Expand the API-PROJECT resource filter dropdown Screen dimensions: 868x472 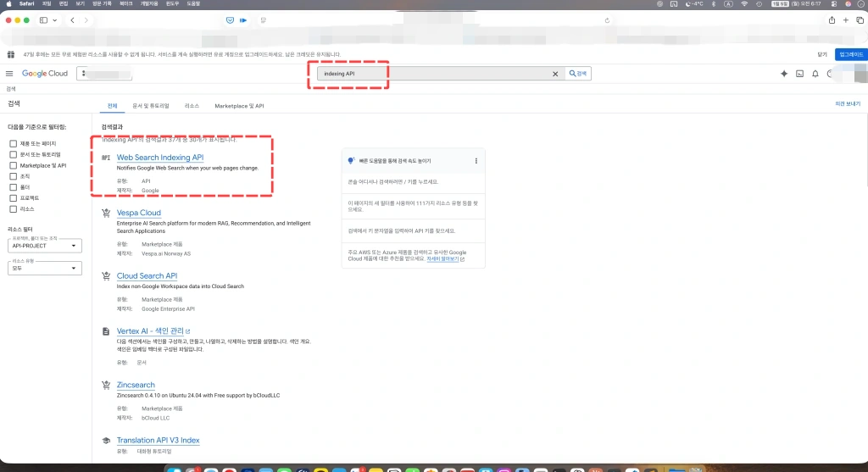[x=45, y=246]
